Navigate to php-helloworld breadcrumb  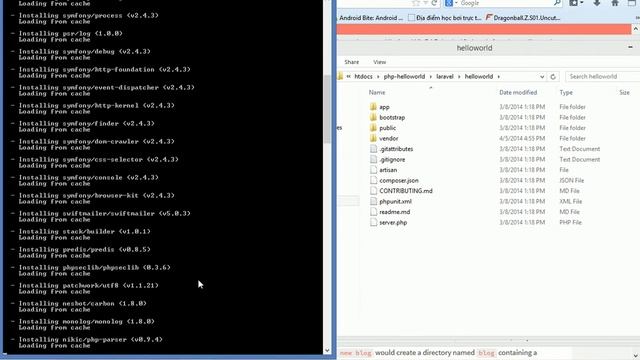[x=404, y=77]
